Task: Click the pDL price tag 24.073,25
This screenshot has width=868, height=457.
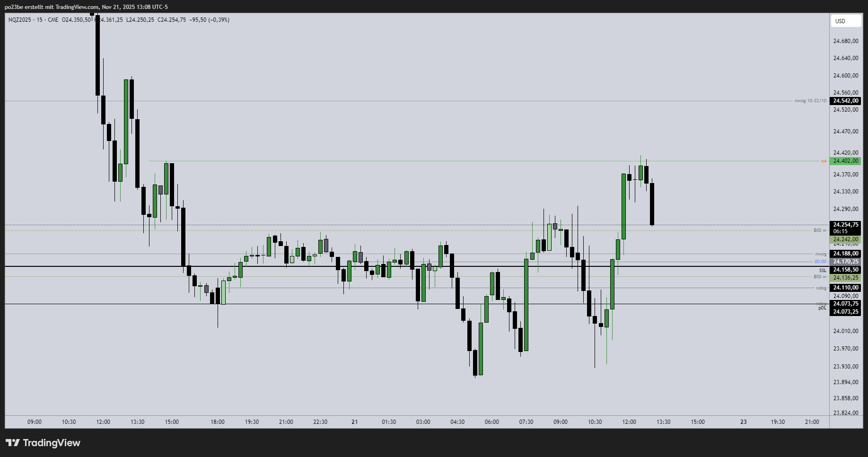Action: tap(845, 312)
